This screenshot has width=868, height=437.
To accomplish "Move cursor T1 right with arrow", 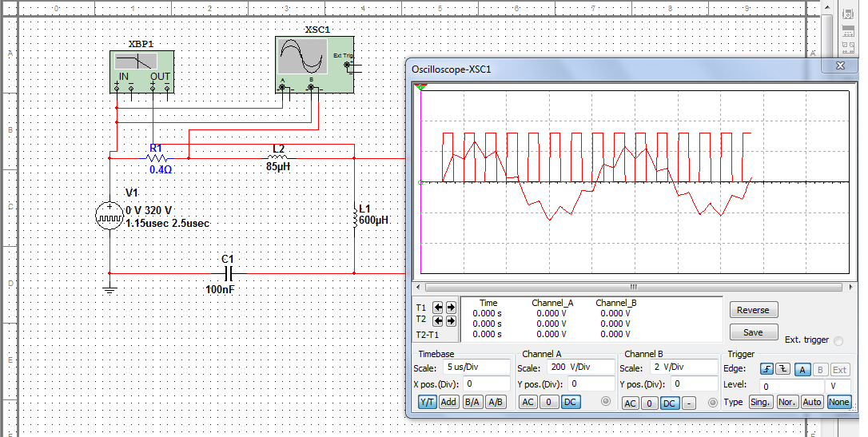I will [451, 307].
